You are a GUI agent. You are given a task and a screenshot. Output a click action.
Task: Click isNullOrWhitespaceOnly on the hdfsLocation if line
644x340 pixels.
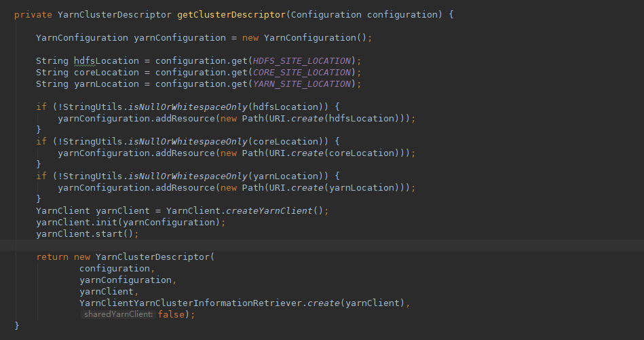(188, 107)
